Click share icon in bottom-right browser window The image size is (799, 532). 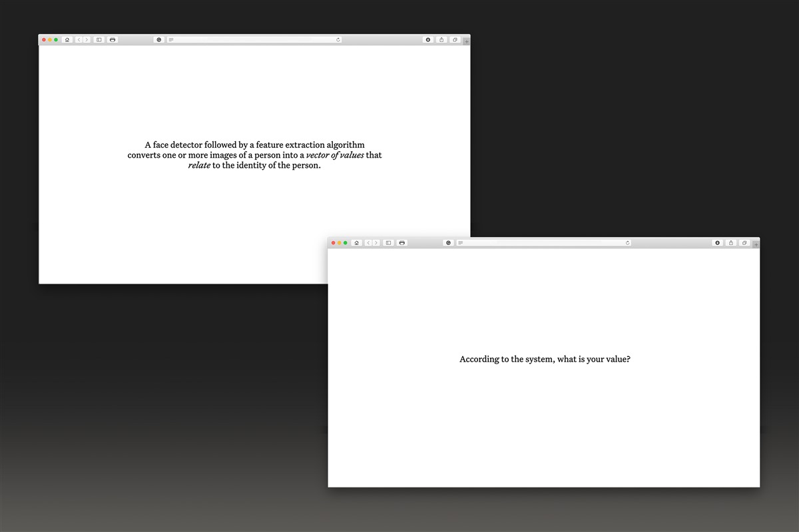[x=731, y=243]
